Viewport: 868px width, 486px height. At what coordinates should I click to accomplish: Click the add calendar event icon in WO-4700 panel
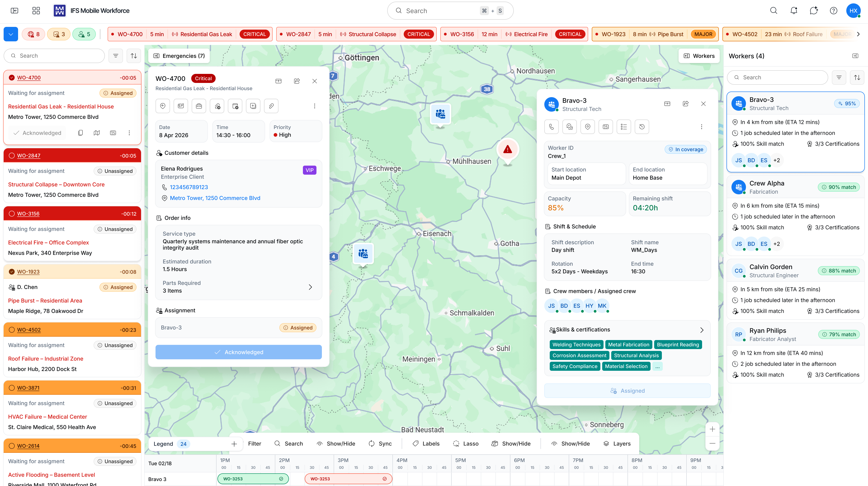click(235, 106)
